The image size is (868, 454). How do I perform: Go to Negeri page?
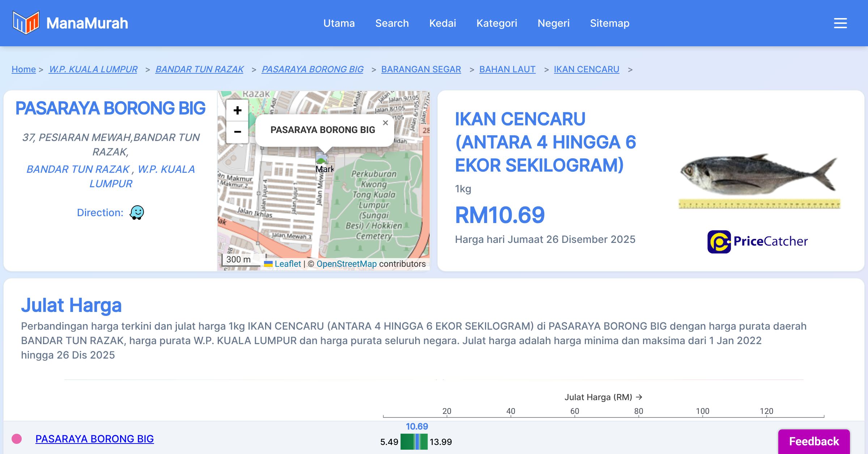pyautogui.click(x=553, y=23)
